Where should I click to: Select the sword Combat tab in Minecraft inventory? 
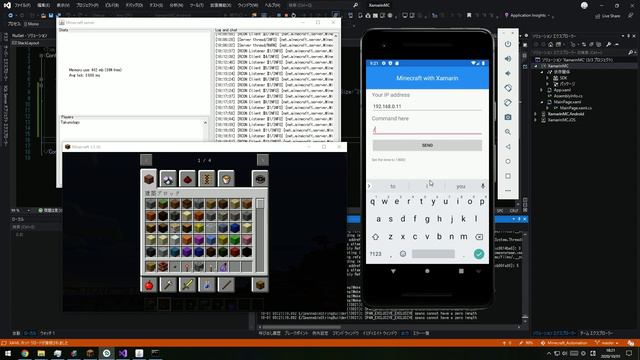point(187,284)
